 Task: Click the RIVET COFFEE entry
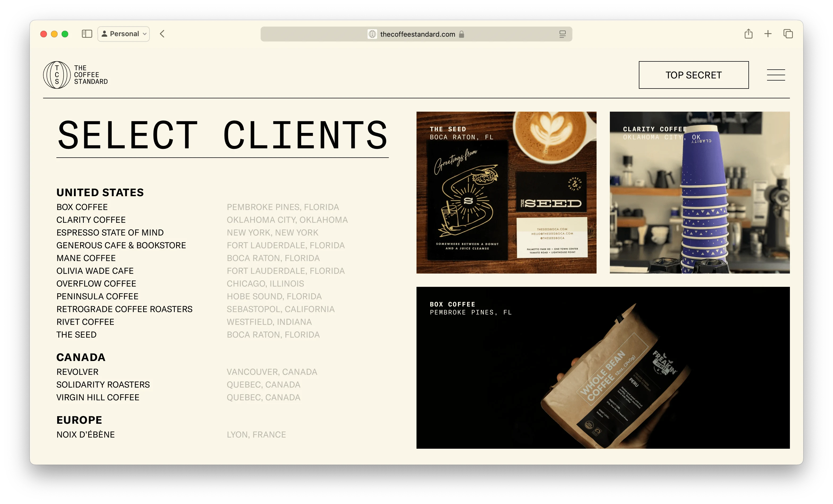click(x=85, y=322)
